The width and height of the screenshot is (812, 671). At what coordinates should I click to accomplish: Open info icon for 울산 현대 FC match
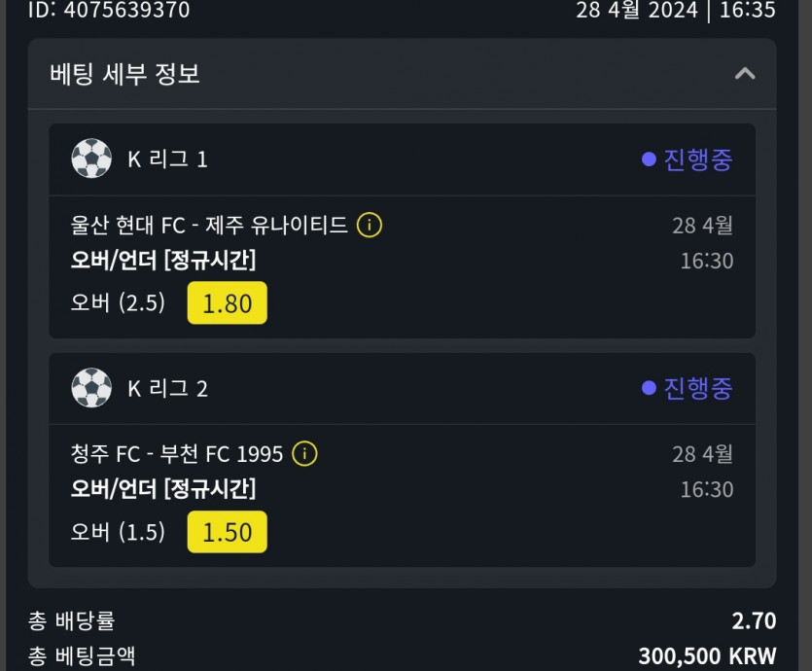pos(370,226)
